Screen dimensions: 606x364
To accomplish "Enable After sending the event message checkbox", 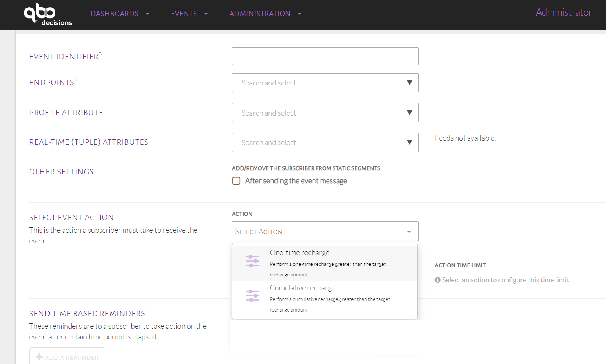I will tap(236, 181).
